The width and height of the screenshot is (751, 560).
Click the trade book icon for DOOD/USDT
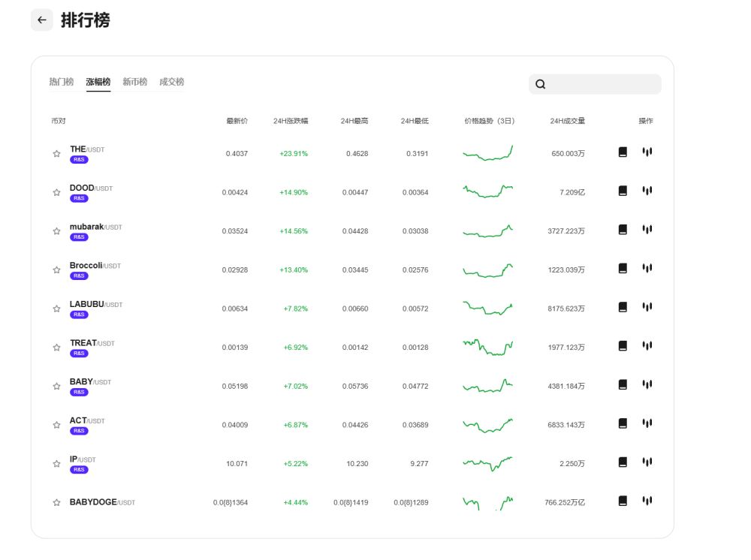(623, 190)
